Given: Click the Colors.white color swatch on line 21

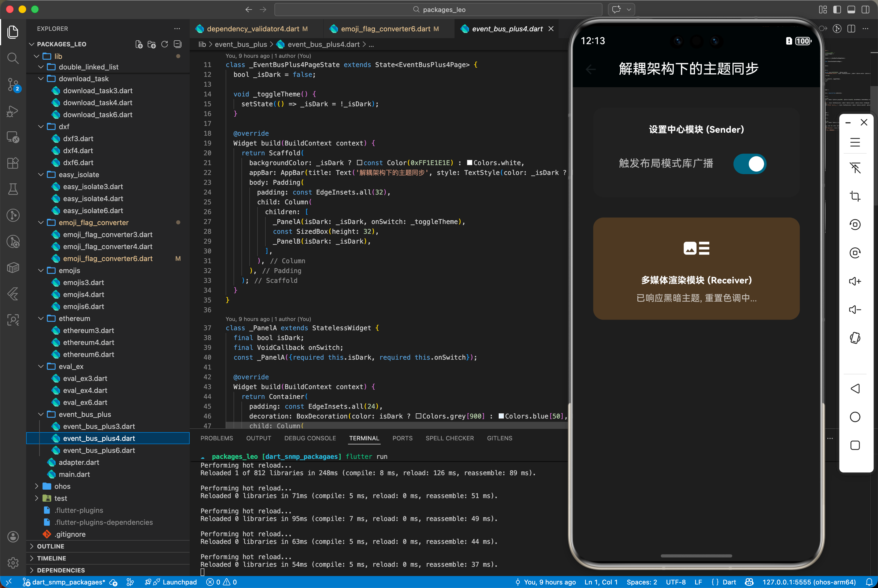Looking at the screenshot, I should tap(469, 163).
